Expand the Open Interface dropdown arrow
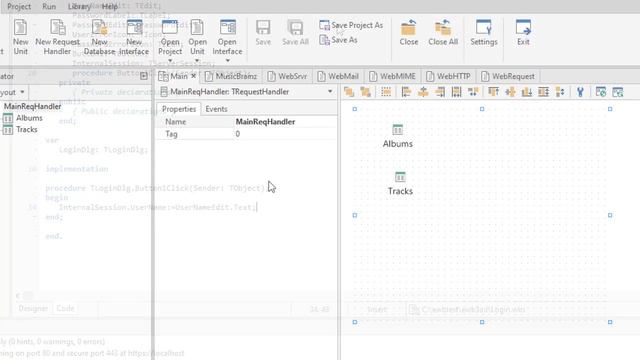Viewport: 640px width, 360px height. point(227,61)
